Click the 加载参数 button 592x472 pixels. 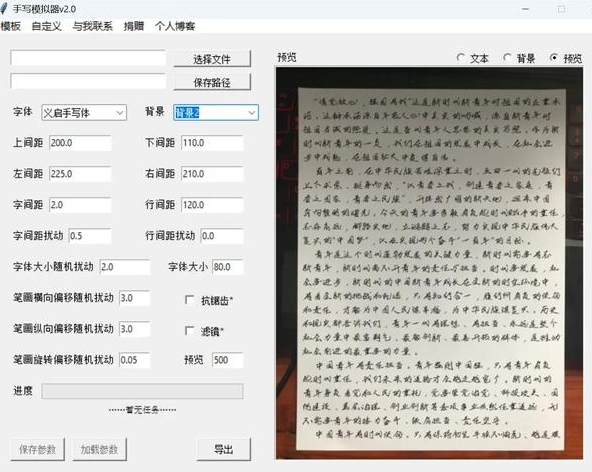coord(99,449)
